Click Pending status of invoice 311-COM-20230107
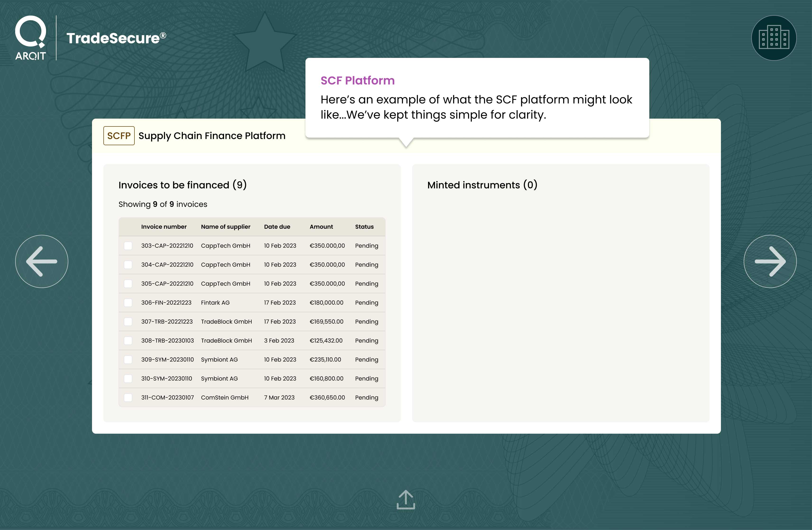Viewport: 812px width, 530px height. pyautogui.click(x=367, y=398)
